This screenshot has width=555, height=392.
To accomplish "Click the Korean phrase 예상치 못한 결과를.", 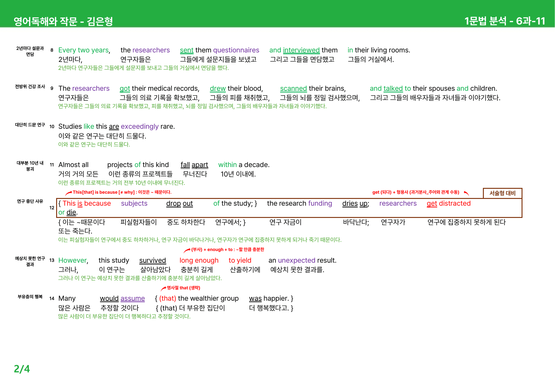I will click(x=297, y=270).
